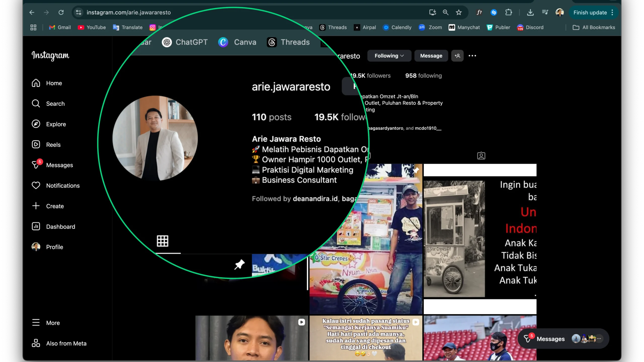The width and height of the screenshot is (644, 362).
Task: Click the Message button on profile
Action: [431, 56]
